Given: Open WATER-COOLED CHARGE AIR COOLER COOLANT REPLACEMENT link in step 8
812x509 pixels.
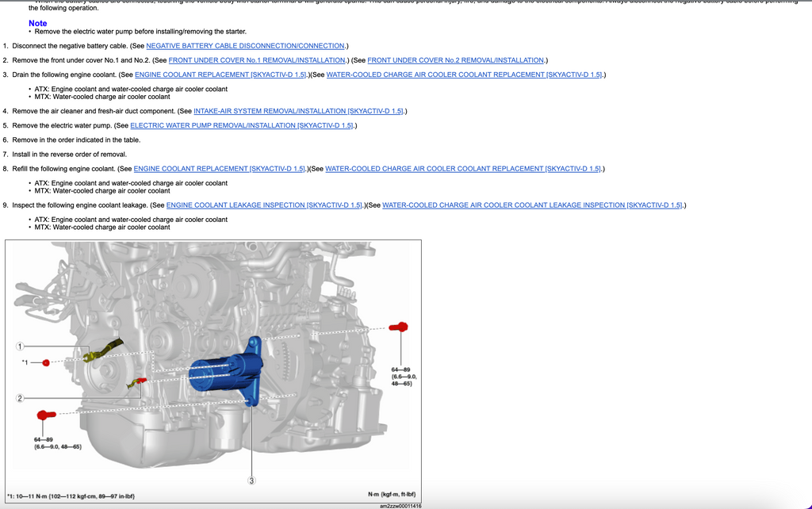Looking at the screenshot, I should [x=463, y=169].
